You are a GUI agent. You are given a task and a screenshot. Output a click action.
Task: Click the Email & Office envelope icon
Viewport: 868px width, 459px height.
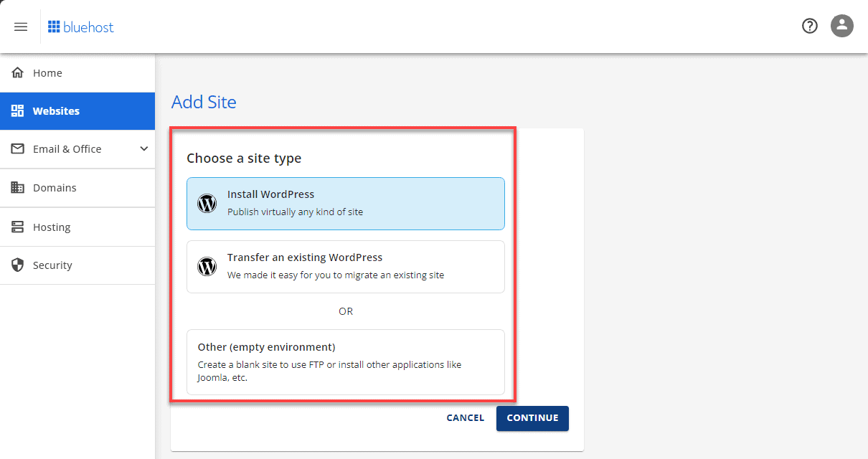tap(18, 148)
